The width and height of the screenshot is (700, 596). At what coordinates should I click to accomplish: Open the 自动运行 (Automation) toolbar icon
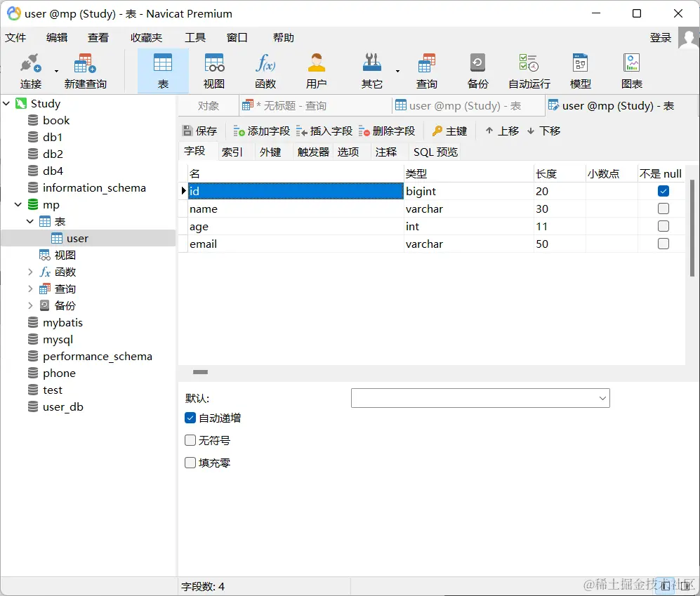[529, 63]
